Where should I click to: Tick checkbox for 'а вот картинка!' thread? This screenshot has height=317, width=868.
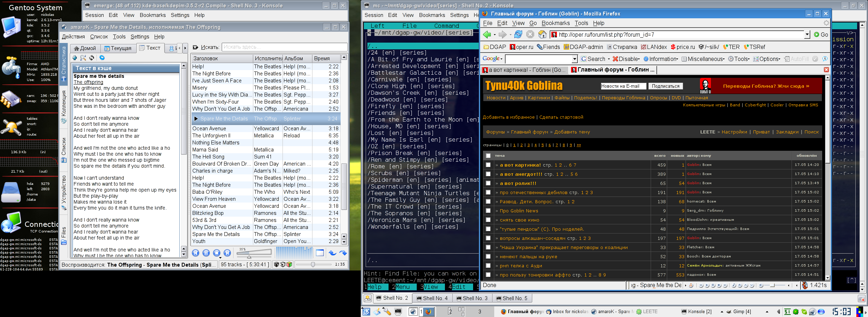tap(488, 165)
